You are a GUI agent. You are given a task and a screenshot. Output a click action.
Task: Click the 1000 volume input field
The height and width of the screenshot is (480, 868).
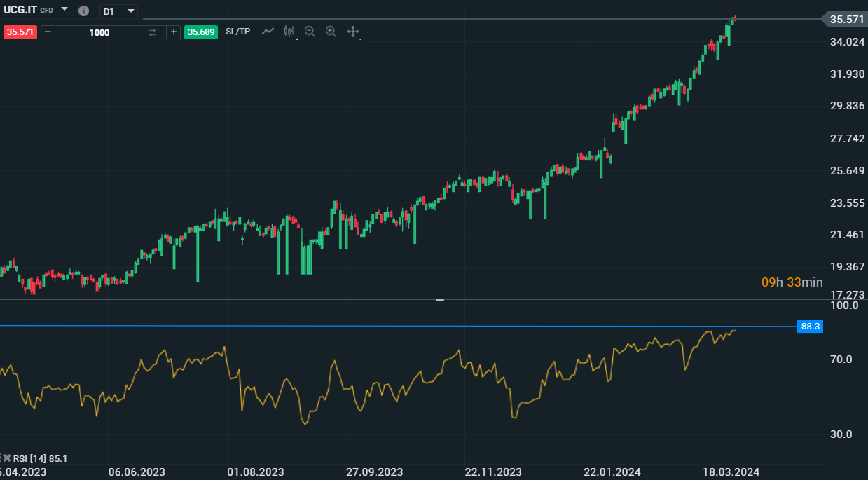pos(99,32)
